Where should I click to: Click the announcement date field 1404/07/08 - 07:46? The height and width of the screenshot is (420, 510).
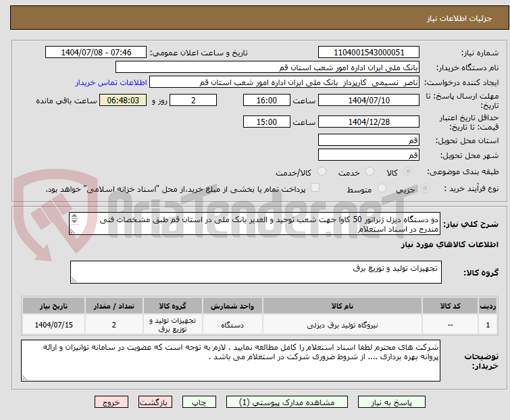click(x=96, y=53)
